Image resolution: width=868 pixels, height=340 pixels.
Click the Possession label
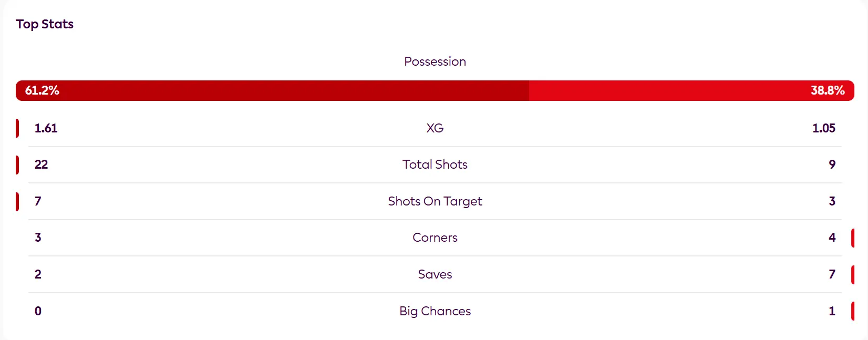tap(435, 61)
